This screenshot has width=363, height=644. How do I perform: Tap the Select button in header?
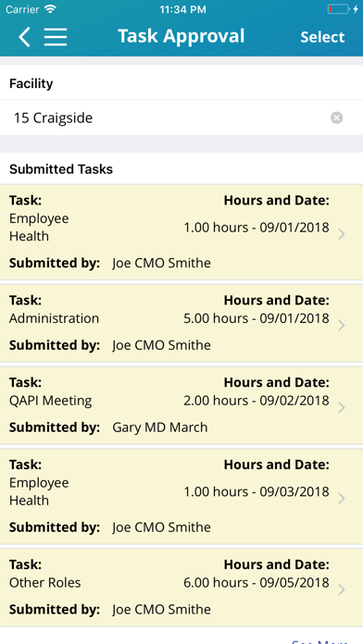click(x=322, y=37)
